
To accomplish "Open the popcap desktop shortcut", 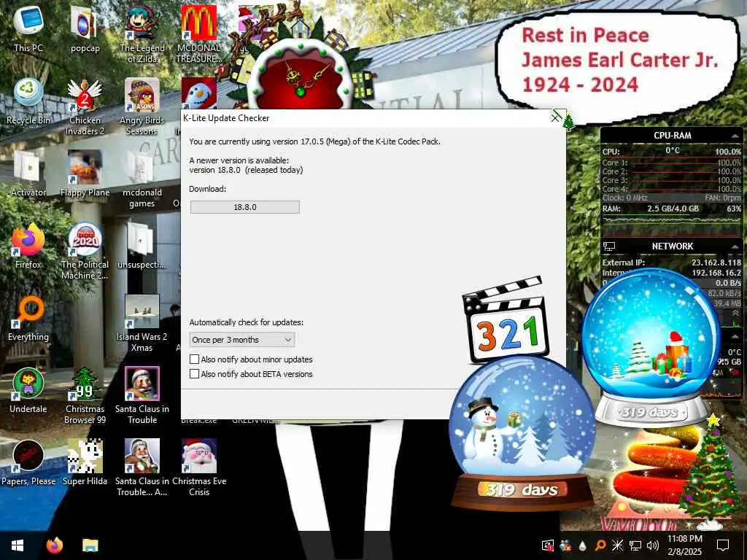I will click(85, 29).
